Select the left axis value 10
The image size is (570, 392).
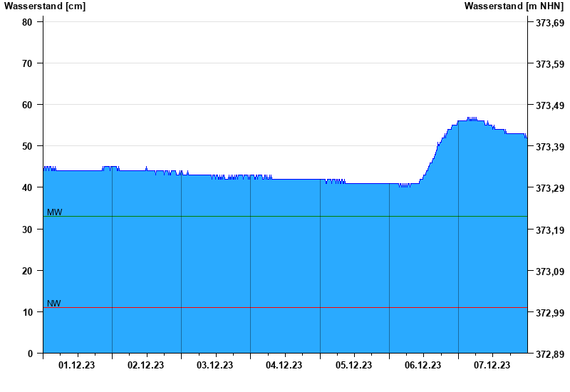click(x=27, y=312)
